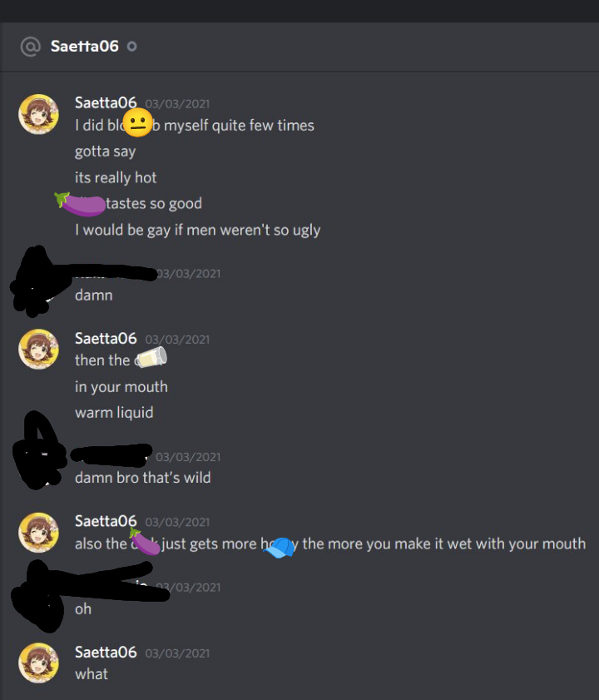Select the message "I would be gay if men weren't so ugly"
This screenshot has height=700, width=599.
[198, 230]
